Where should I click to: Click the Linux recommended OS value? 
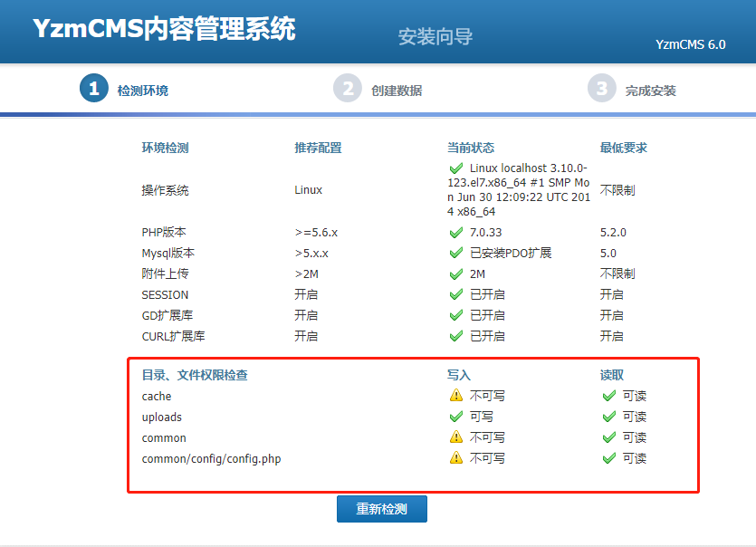coord(308,190)
